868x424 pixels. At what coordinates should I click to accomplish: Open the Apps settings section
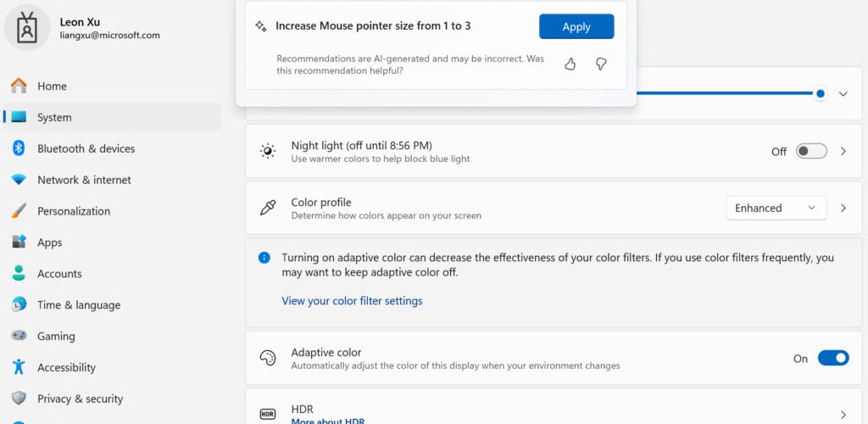coord(50,243)
